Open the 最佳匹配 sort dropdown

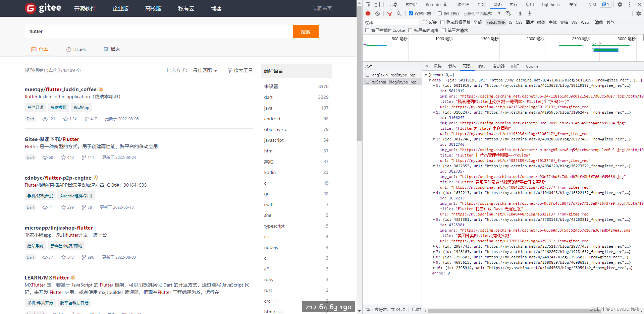click(x=205, y=70)
